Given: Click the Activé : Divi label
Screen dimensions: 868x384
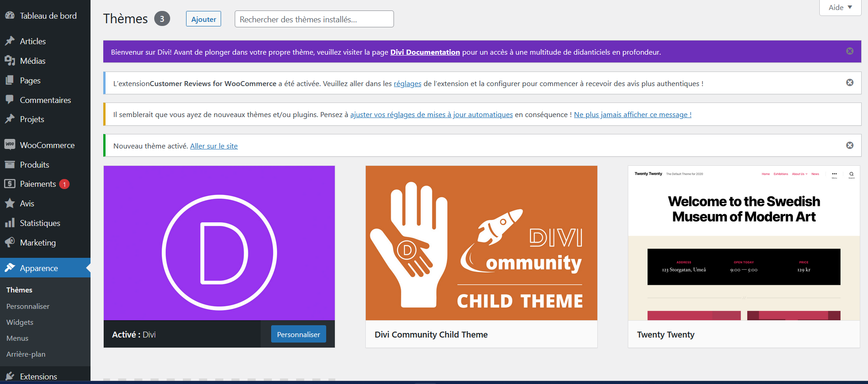Looking at the screenshot, I should pos(134,334).
